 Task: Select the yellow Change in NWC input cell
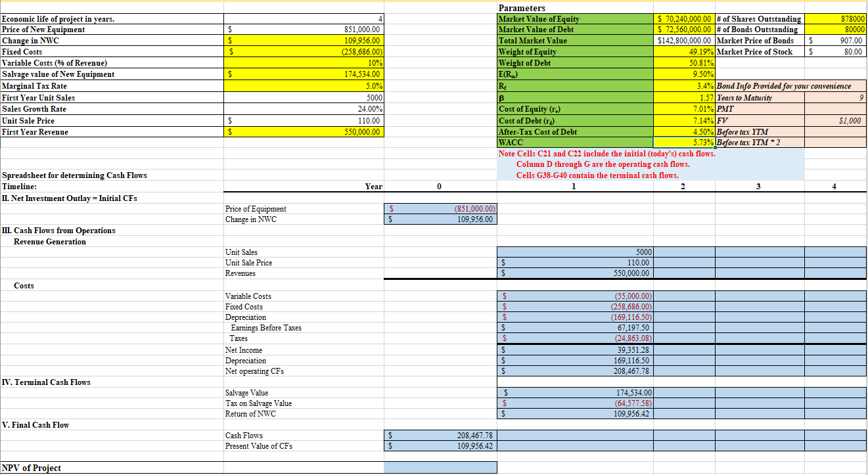click(306, 41)
